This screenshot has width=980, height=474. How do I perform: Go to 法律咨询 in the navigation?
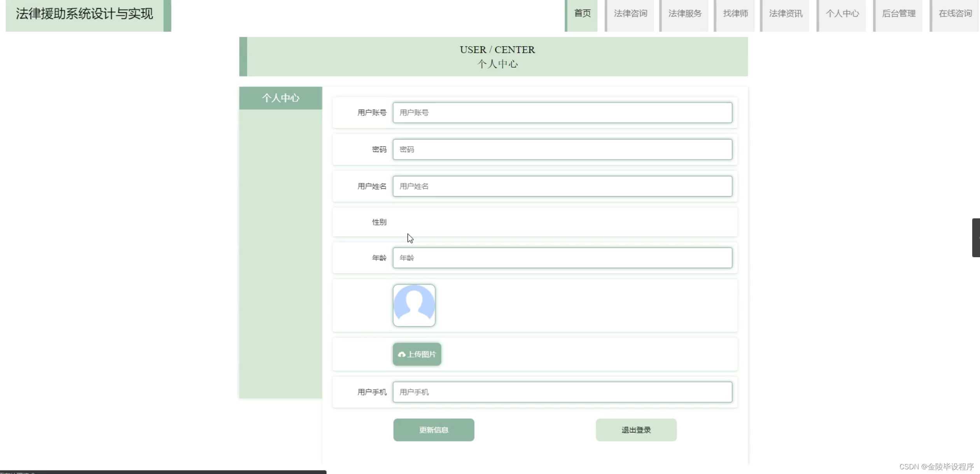[x=630, y=14]
